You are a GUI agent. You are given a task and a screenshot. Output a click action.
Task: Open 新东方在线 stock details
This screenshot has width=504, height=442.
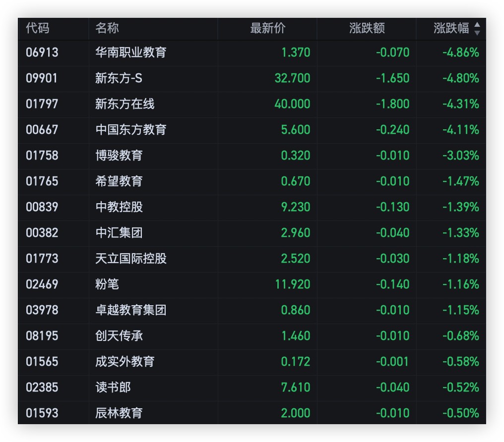pyautogui.click(x=125, y=104)
